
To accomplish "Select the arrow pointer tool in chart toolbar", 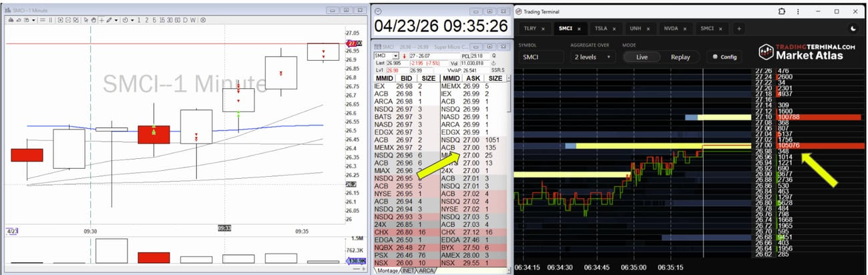I will point(86,20).
